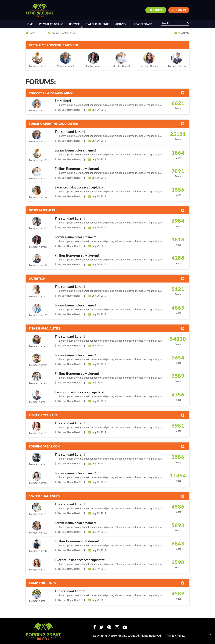Image resolution: width=215 pixels, height=644 pixels.
Task: Collapse the Welcome to Forging Great section
Action: coord(182,93)
